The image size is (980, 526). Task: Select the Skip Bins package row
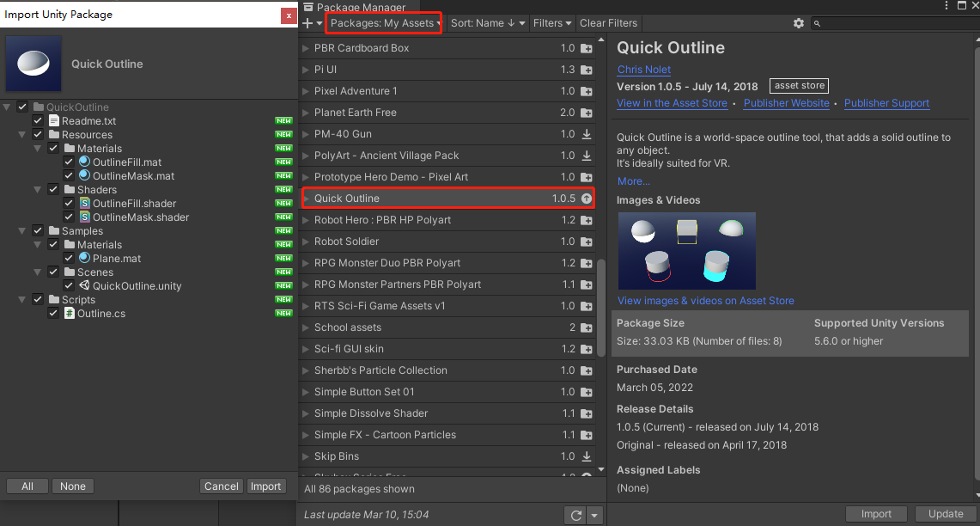pos(447,456)
